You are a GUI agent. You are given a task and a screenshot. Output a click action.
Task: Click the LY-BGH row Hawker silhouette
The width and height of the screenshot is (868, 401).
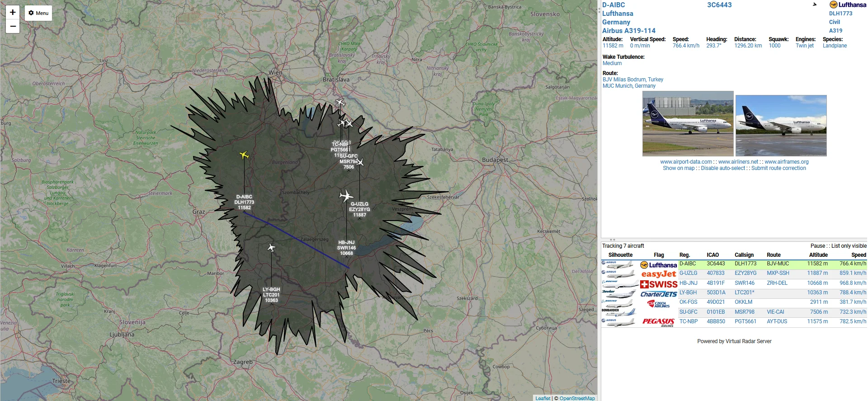pyautogui.click(x=618, y=293)
